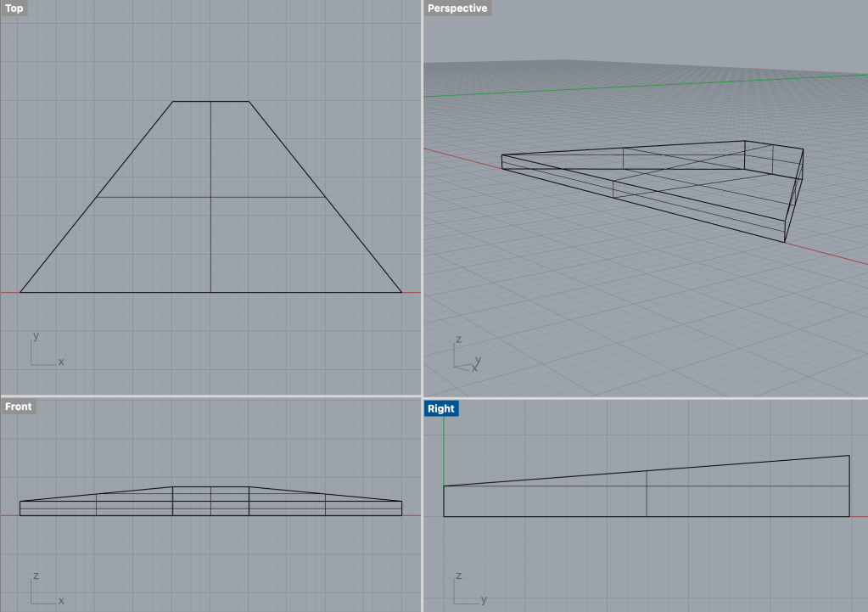Open the Front viewport title menu
868x612 pixels.
tap(19, 407)
